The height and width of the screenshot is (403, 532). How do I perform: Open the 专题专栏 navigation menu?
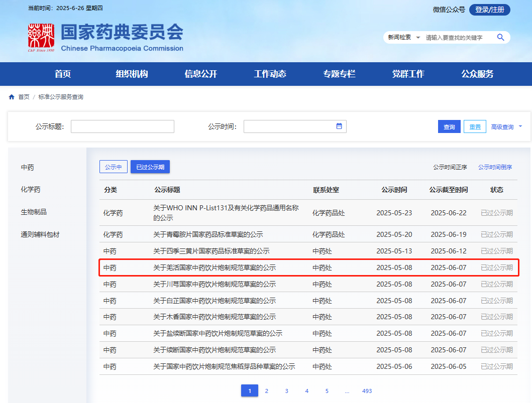click(x=339, y=74)
